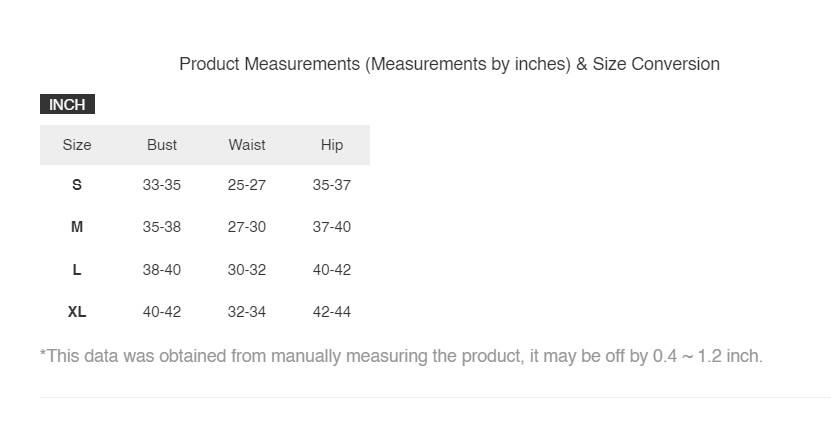
Task: Click hip measurement 35-37 for size S
Action: pyautogui.click(x=332, y=185)
